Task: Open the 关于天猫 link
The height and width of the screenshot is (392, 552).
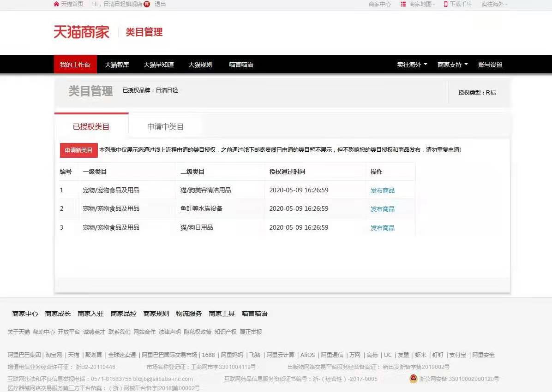Action: pyautogui.click(x=18, y=332)
